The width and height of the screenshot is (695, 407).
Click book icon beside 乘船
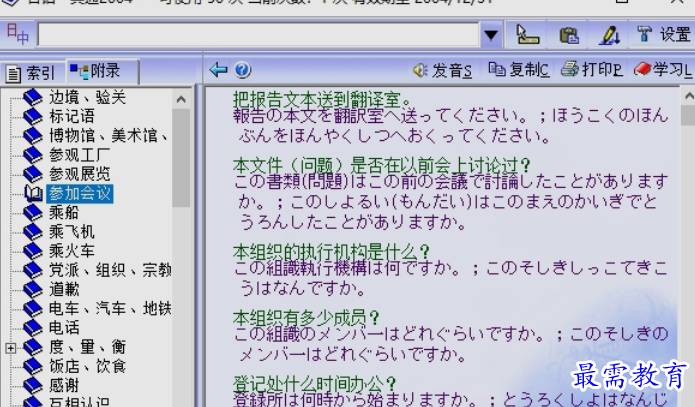(x=33, y=213)
